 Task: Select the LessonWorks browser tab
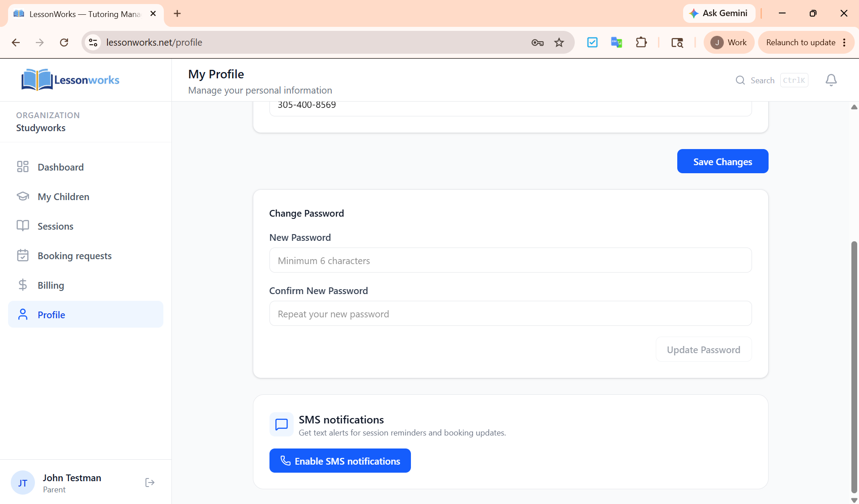pos(85,14)
